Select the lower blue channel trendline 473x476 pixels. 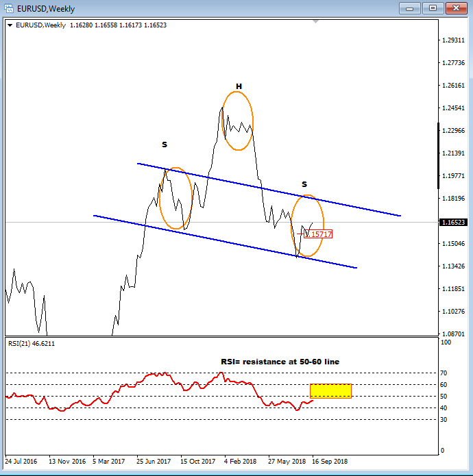pyautogui.click(x=226, y=241)
